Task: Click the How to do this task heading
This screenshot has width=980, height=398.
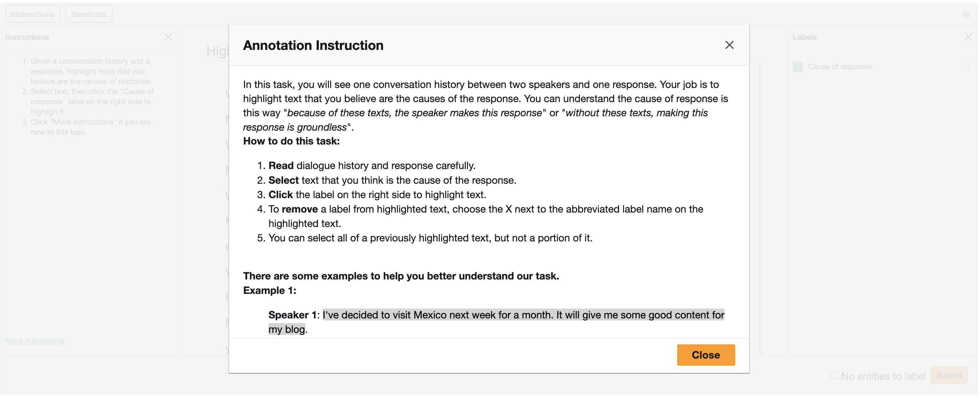Action: point(291,141)
